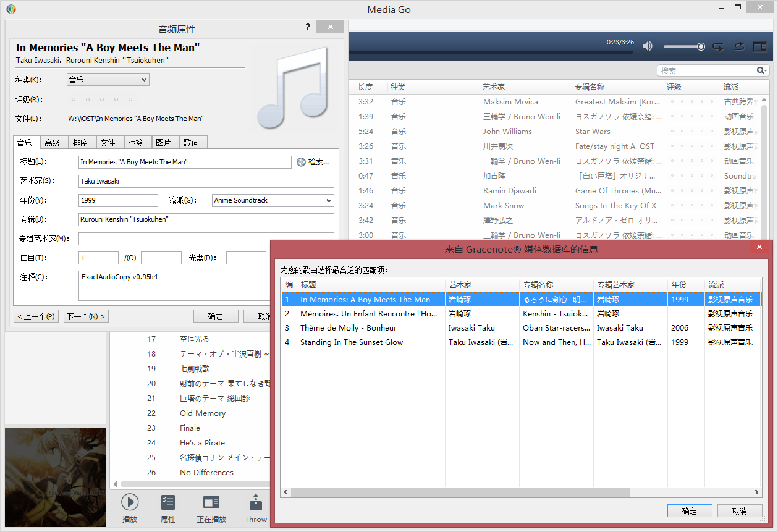Set the rating to the first star dot
This screenshot has height=532, width=778.
74,99
